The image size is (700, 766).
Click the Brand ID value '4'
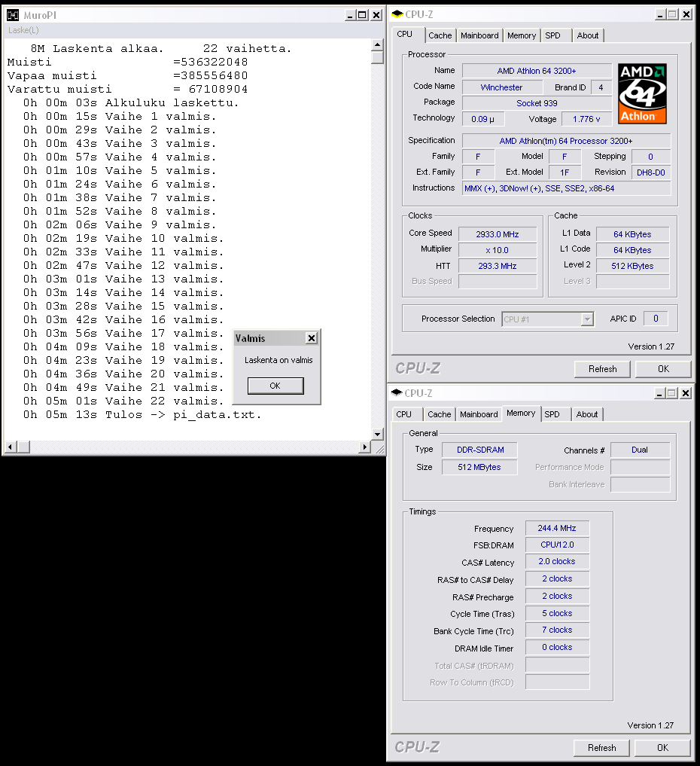tap(601, 87)
